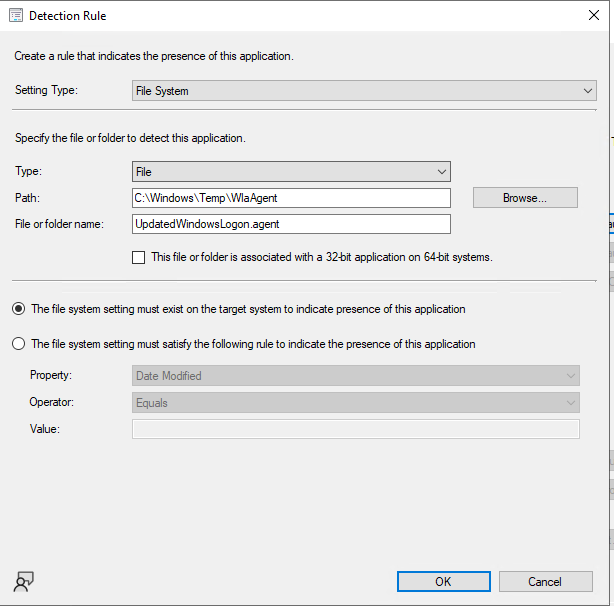614x606 pixels.
Task: Click the Detection Rule window icon
Action: point(14,16)
